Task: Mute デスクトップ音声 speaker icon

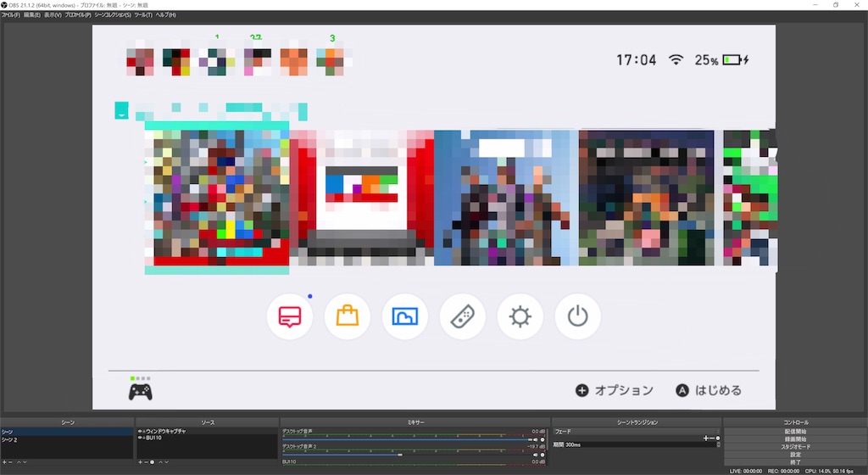Action: point(536,439)
